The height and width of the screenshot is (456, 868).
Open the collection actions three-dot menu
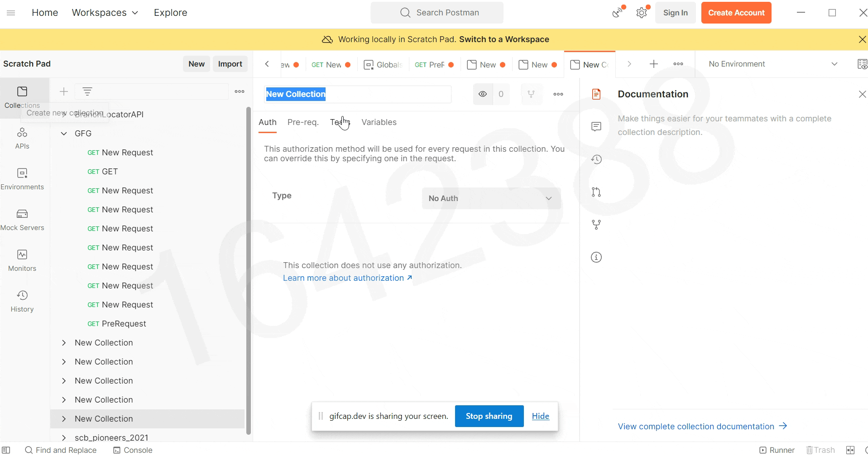coord(558,94)
